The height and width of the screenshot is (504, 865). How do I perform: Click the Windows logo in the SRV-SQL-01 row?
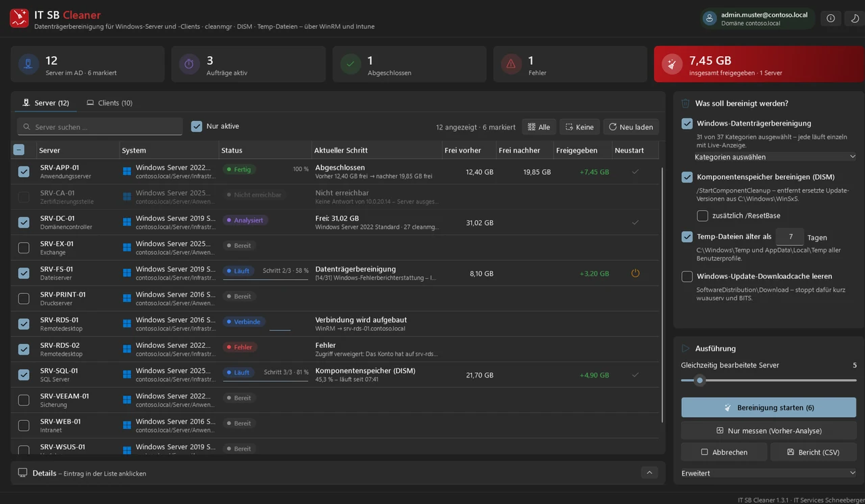point(127,374)
